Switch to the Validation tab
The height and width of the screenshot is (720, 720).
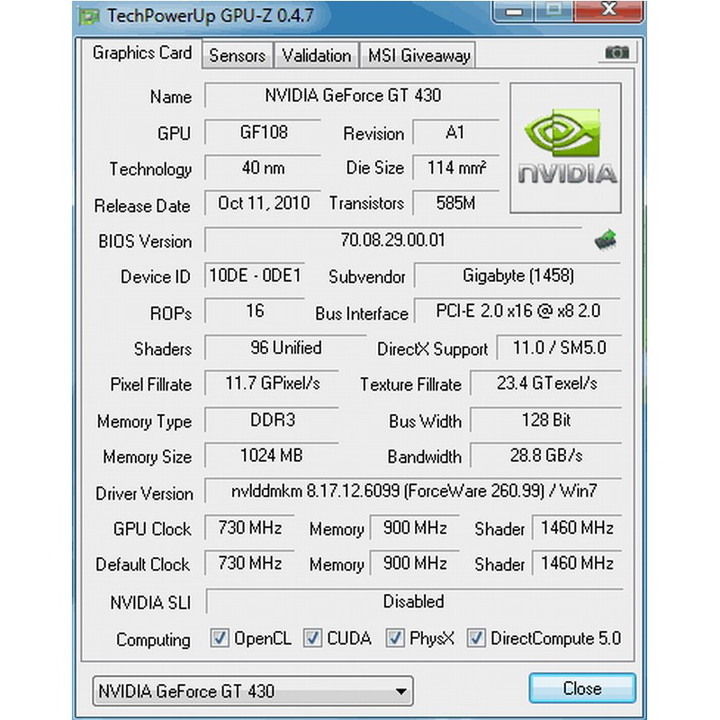[316, 56]
